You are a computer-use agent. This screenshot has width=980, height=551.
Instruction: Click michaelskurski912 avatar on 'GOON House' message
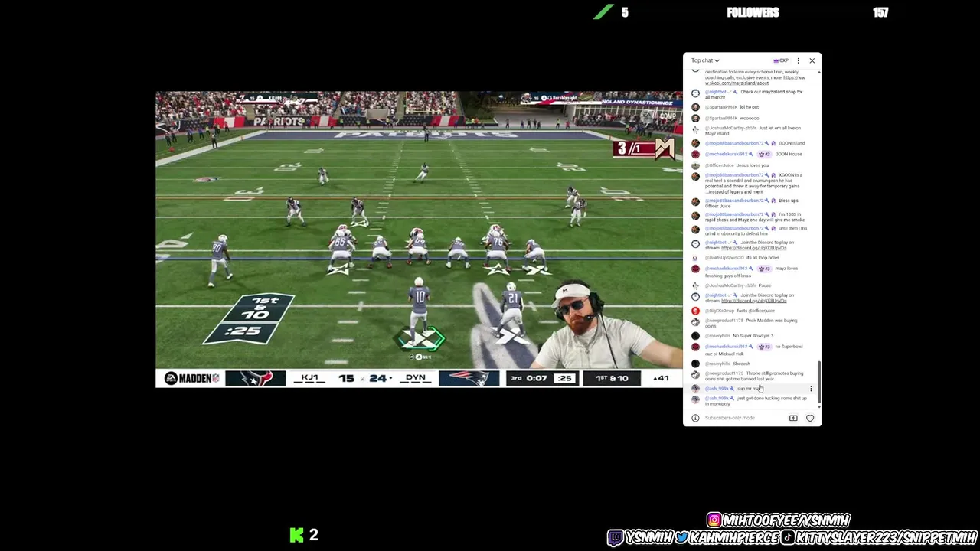click(695, 154)
